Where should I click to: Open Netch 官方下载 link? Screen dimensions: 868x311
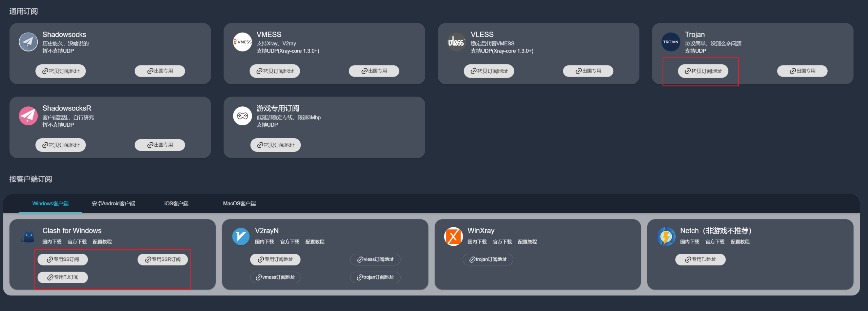tap(715, 242)
